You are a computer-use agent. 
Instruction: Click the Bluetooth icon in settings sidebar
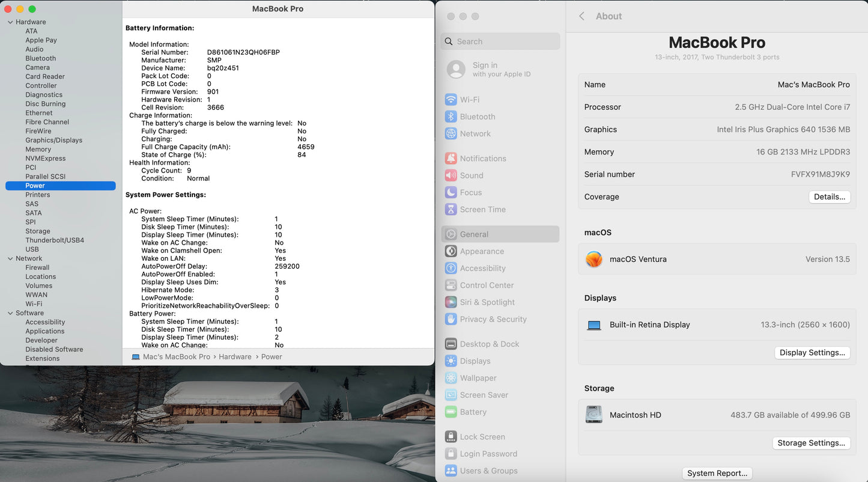pyautogui.click(x=451, y=117)
